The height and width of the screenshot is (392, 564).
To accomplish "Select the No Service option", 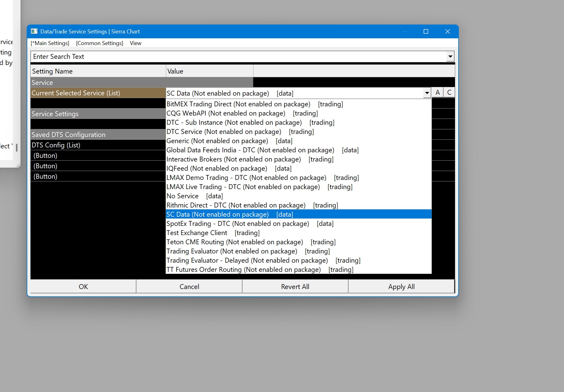I will [299, 196].
